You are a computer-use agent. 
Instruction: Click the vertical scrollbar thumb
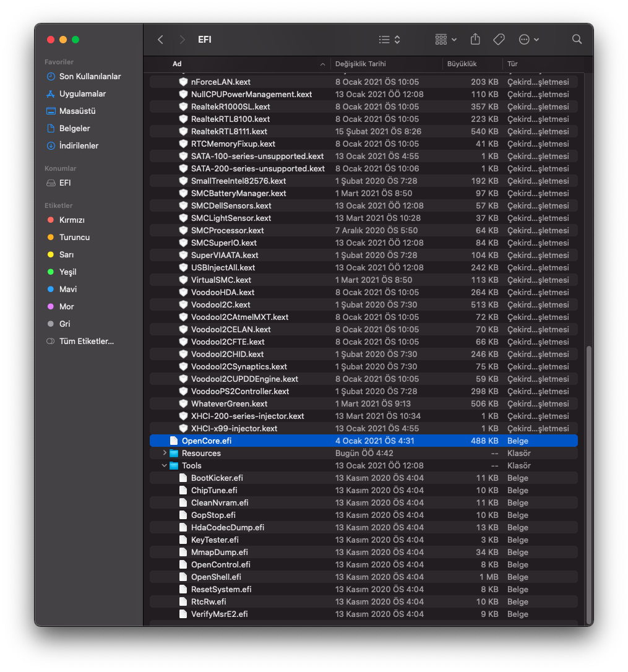coord(588,483)
